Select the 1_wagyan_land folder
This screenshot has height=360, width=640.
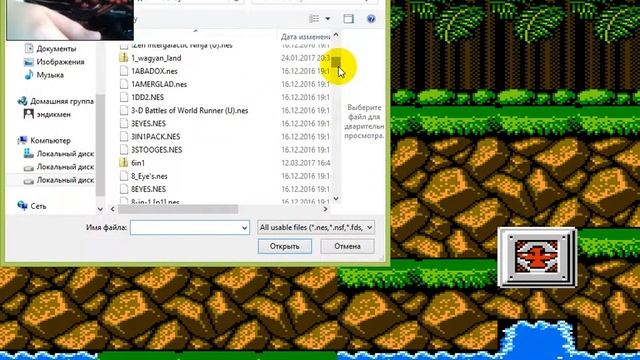tap(156, 58)
